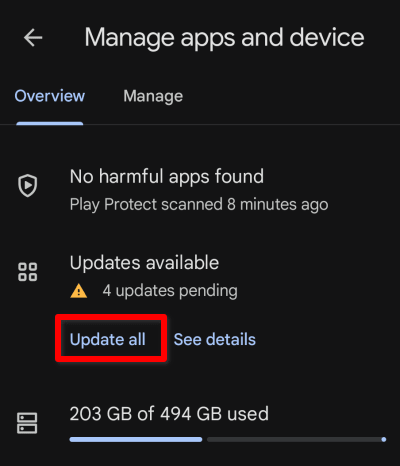Tap 'Play Protect scanned 8 minutes ago' text

(x=199, y=204)
